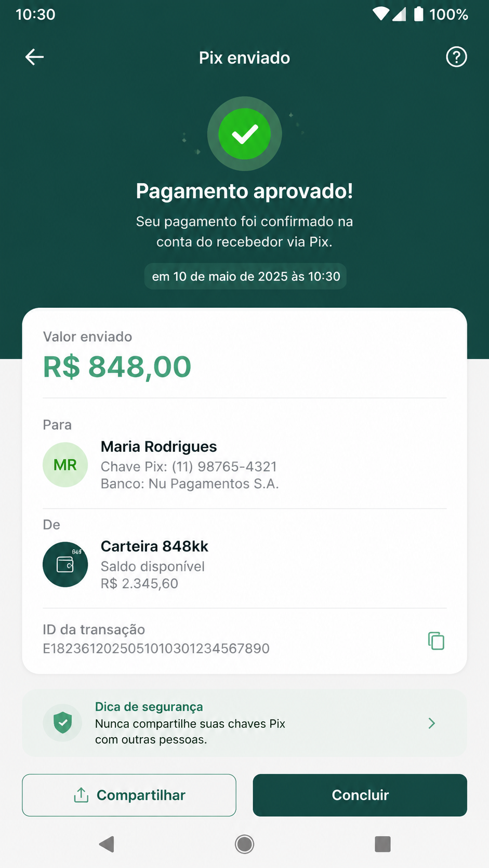The width and height of the screenshot is (489, 868).
Task: Open recipient Maria Rodrigues details
Action: click(244, 465)
